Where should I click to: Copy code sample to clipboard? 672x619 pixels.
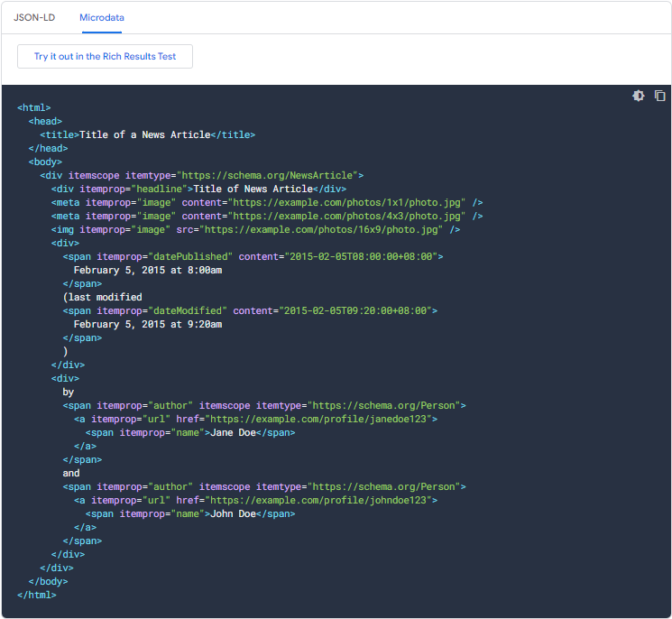pyautogui.click(x=659, y=96)
